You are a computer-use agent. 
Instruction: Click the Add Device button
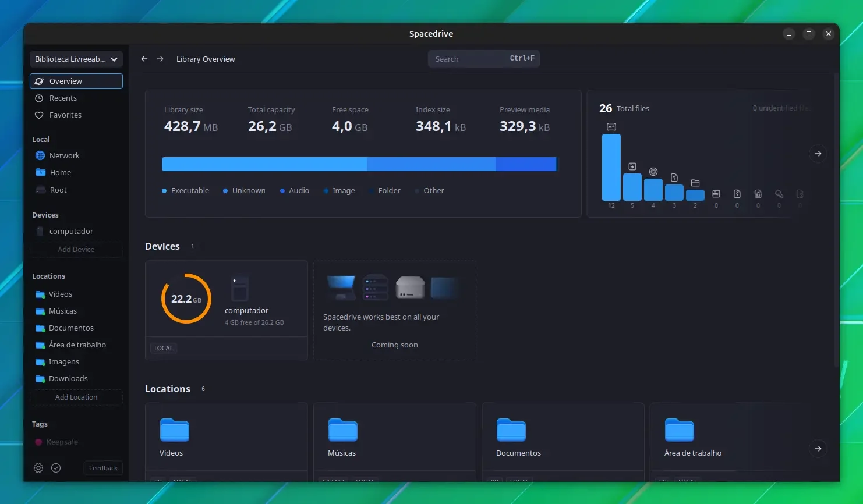(x=76, y=249)
